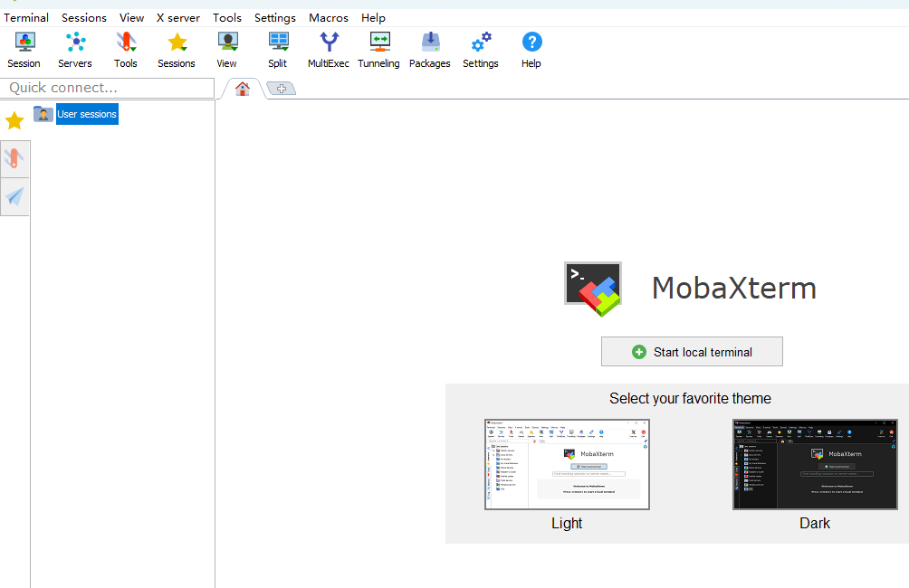Open the Sessions menu
This screenshot has height=588, width=909.
(84, 18)
